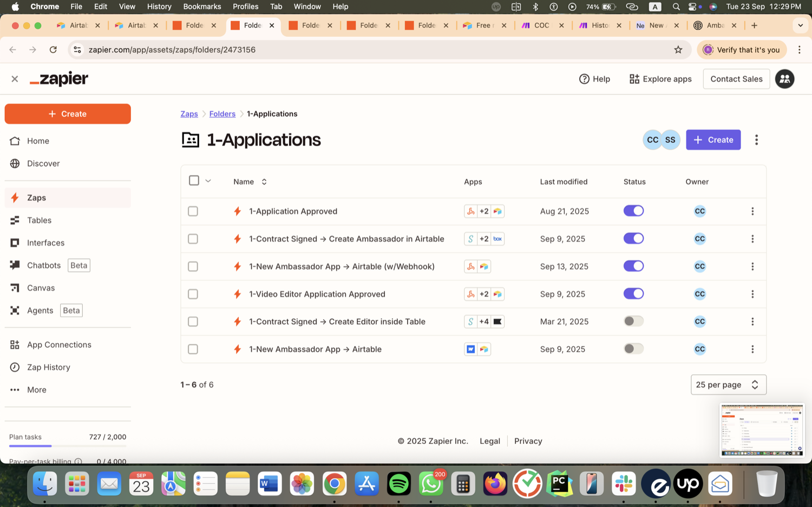Open the screenshot preview thumbnail
This screenshot has height=507, width=812.
(762, 430)
